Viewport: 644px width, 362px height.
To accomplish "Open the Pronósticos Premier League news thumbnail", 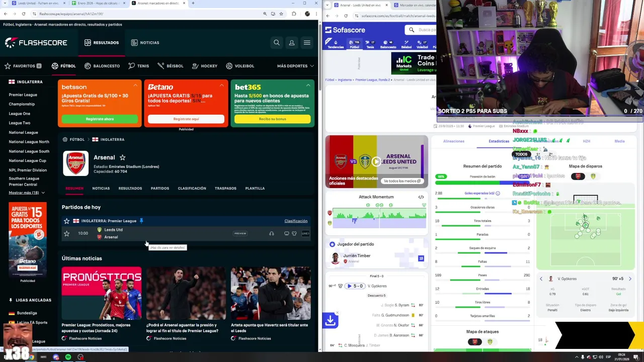I will click(x=102, y=293).
